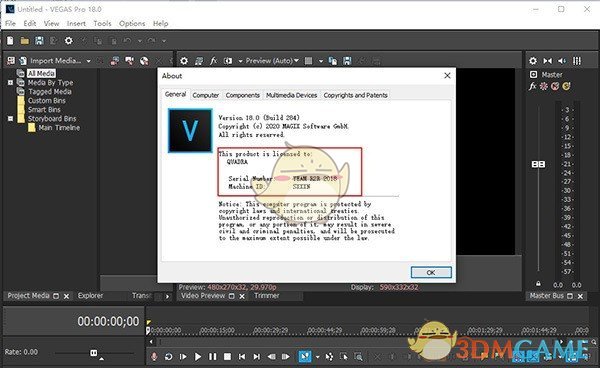
Task: Click the Import Media icon
Action: point(23,60)
